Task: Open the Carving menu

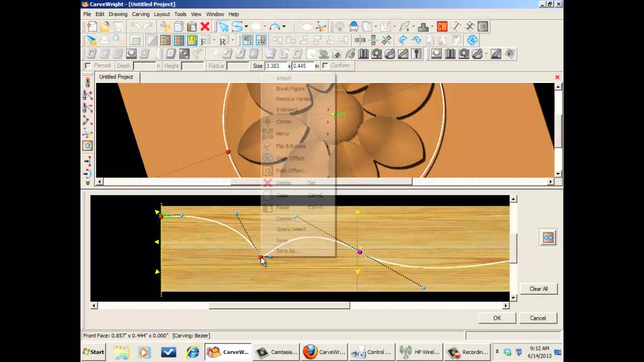Action: pos(141,14)
